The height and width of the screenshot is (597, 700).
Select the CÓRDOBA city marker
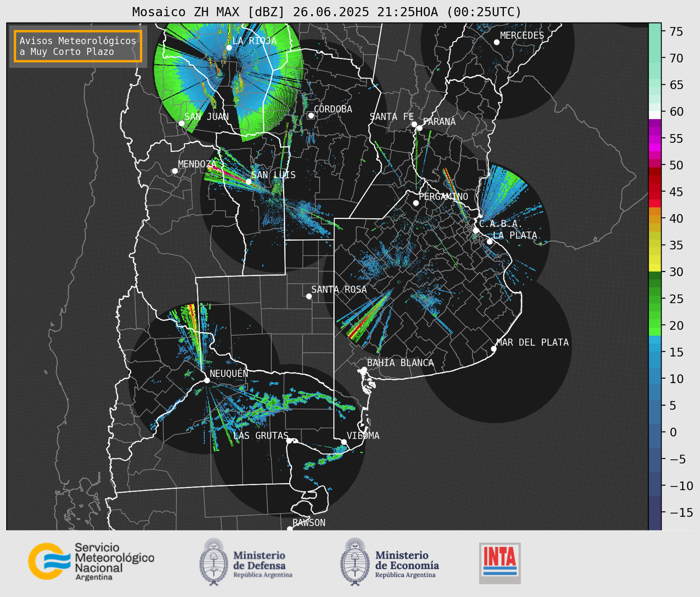[x=311, y=115]
